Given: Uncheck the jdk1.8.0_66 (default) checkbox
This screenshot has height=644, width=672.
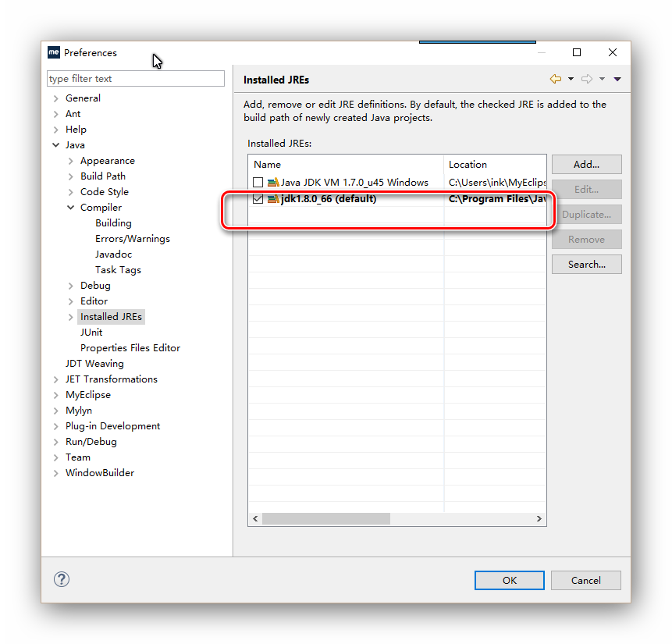Looking at the screenshot, I should point(258,199).
